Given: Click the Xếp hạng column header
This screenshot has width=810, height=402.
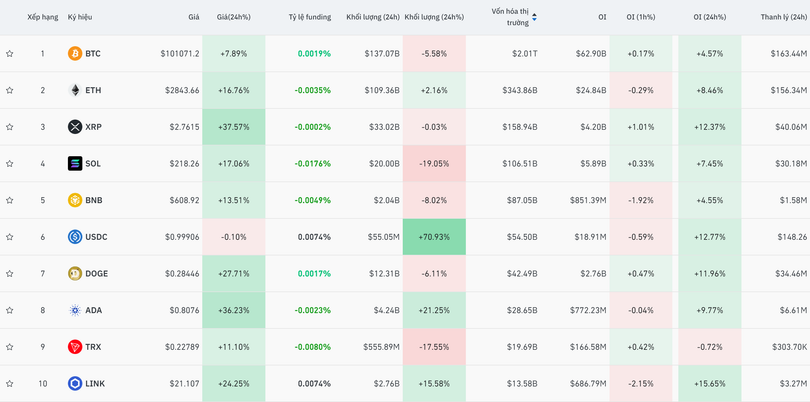Looking at the screenshot, I should click(43, 17).
